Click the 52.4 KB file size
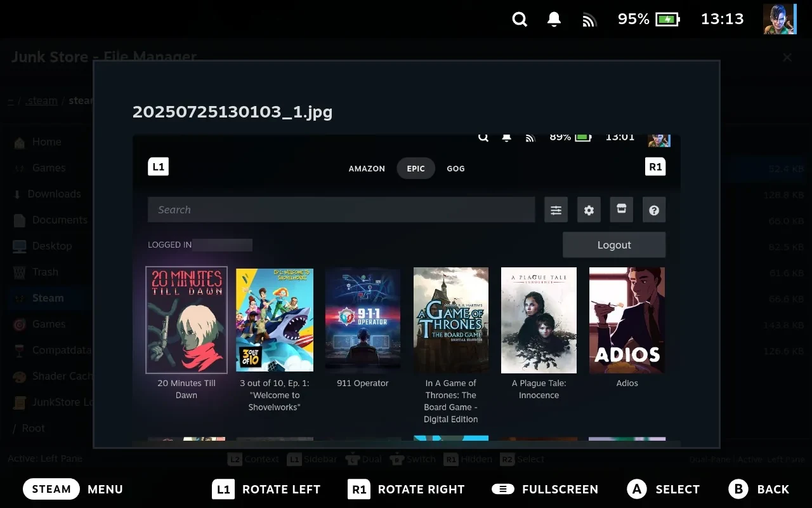The image size is (812, 508). point(785,169)
